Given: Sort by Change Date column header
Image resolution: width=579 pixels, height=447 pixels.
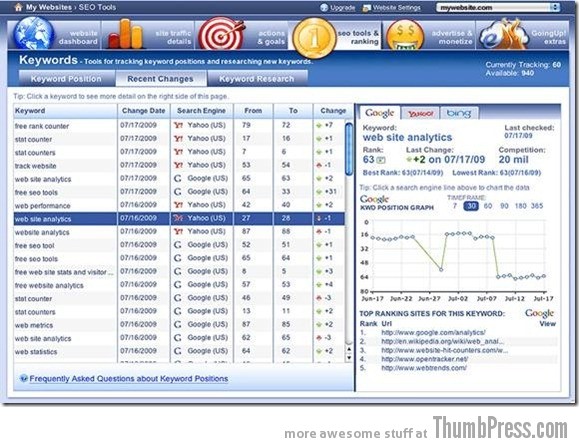Looking at the screenshot, I should coord(144,111).
